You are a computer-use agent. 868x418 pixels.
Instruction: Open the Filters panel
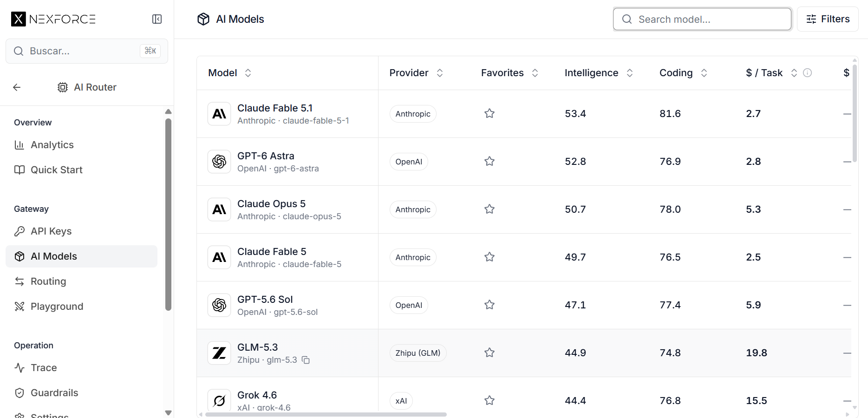[828, 19]
